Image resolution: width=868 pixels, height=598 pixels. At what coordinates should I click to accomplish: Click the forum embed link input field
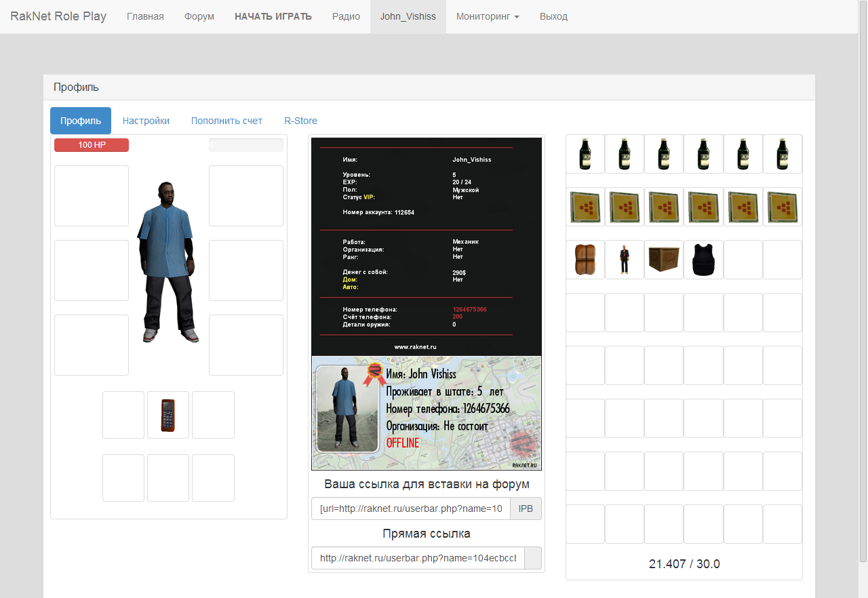click(411, 509)
